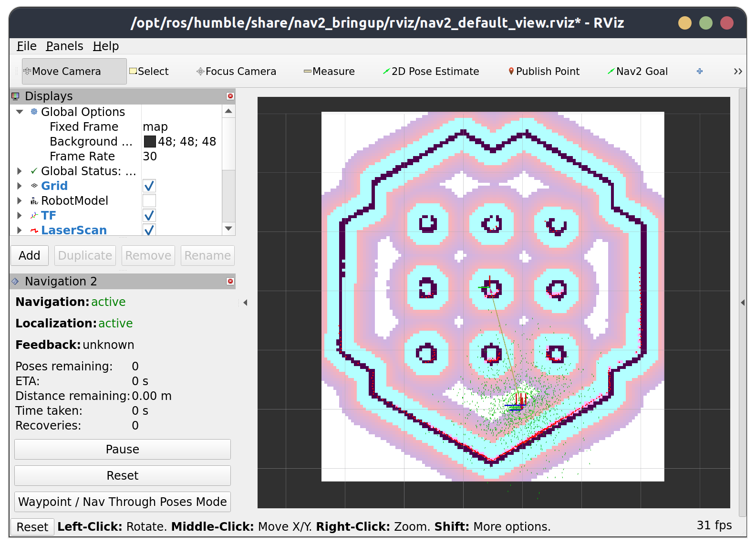Screen dimensions: 756x546
Task: Activate the Select tool
Action: (149, 72)
